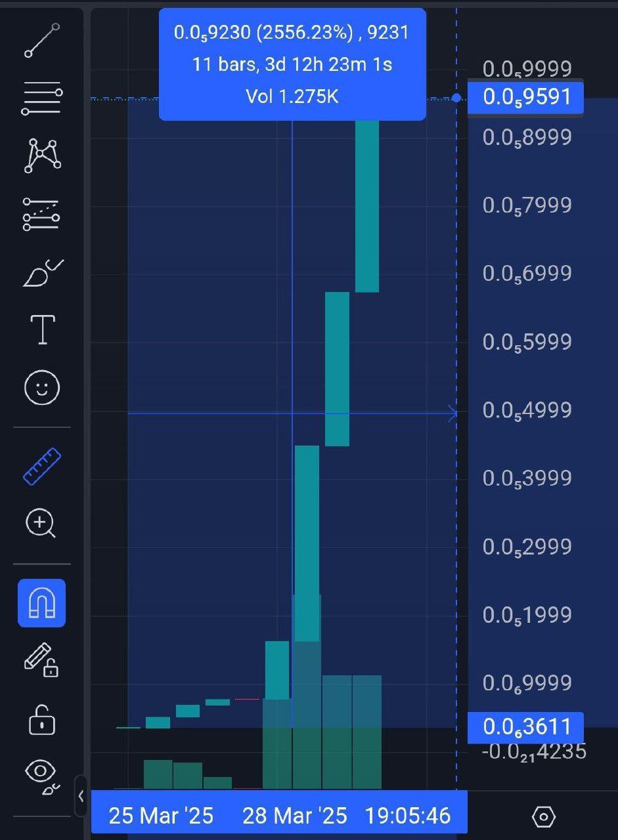Click the "11 bars, 3d 12h 23m 1s" measurement text

292,65
